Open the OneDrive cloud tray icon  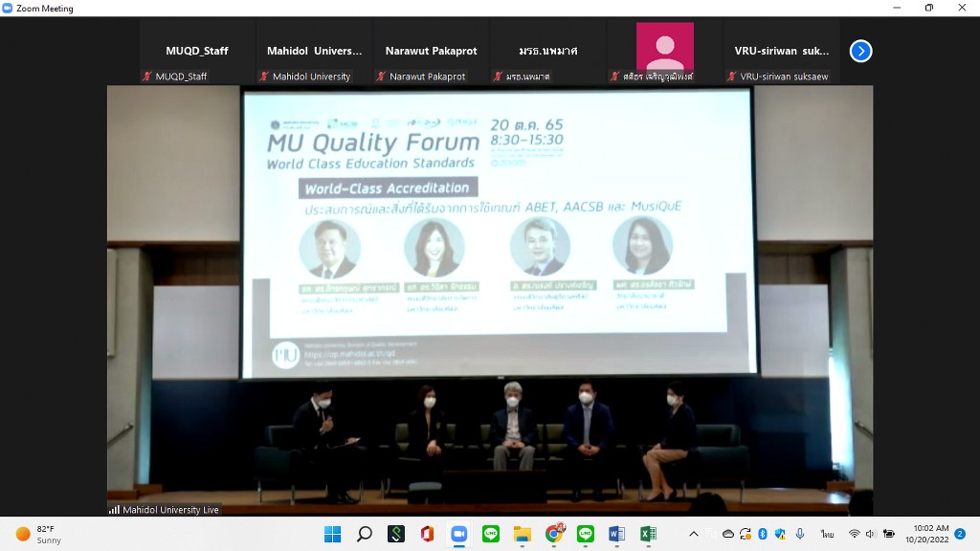click(728, 534)
